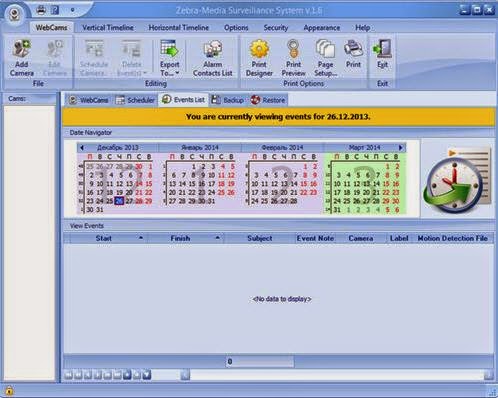The height and width of the screenshot is (398, 498).
Task: Click the record count field showing 0
Action: click(x=259, y=361)
